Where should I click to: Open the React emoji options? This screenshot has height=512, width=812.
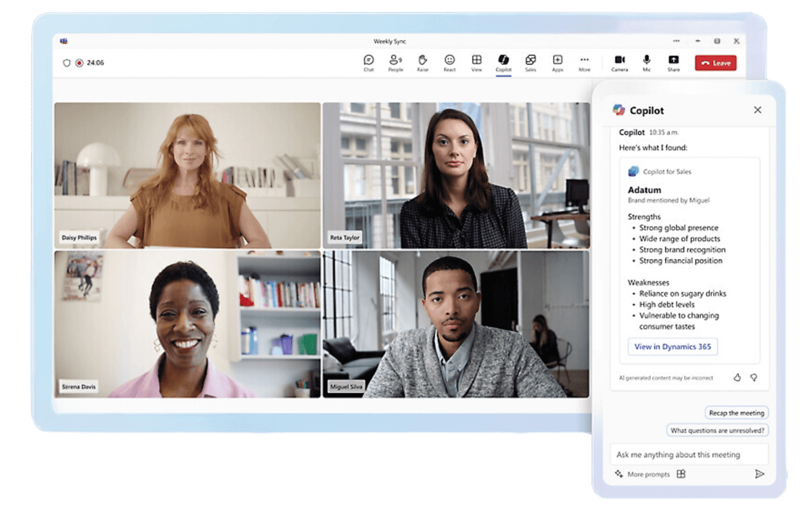(x=449, y=63)
